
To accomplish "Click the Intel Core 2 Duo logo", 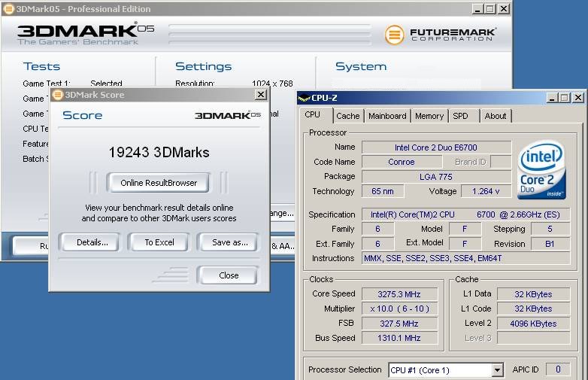I will (x=542, y=169).
